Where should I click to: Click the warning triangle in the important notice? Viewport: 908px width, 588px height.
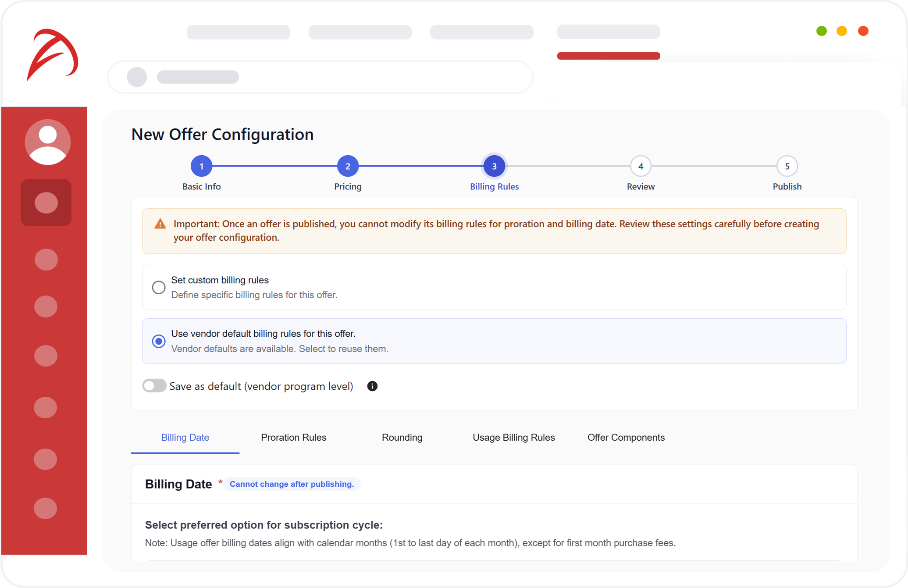click(160, 224)
